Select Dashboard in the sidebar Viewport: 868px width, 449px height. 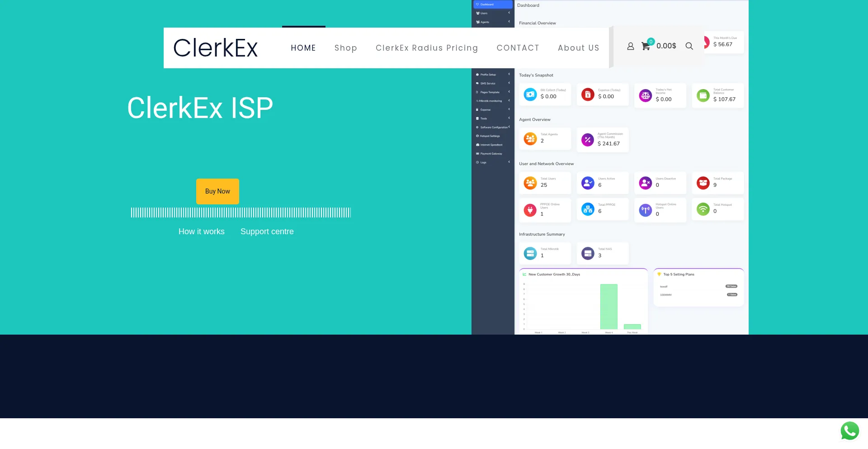pyautogui.click(x=486, y=4)
